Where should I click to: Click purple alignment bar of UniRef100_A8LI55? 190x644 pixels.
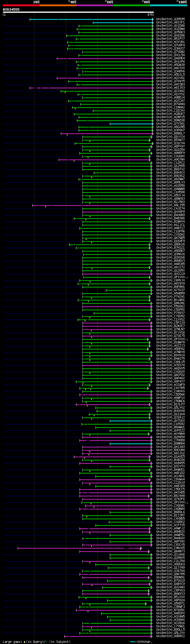coord(92,205)
